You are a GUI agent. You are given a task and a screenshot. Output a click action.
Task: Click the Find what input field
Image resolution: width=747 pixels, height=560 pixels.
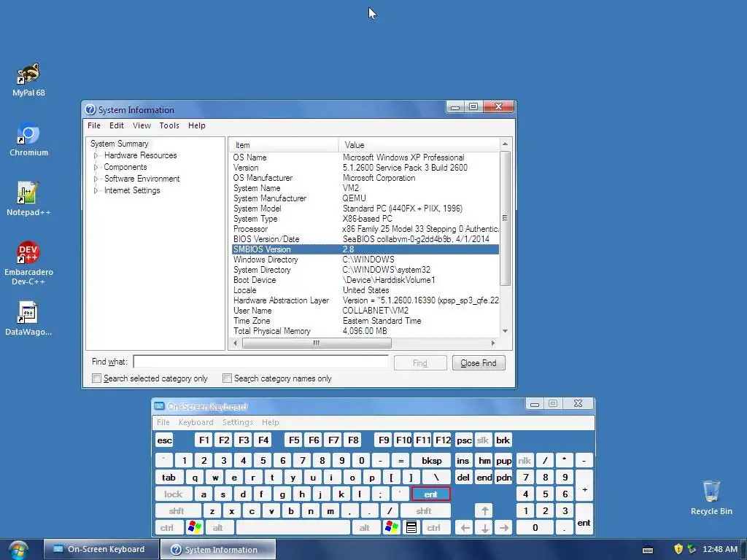point(261,362)
